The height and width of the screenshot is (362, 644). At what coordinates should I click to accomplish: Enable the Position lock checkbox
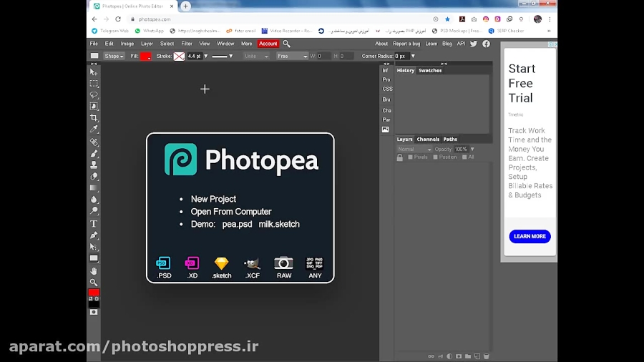click(x=435, y=157)
